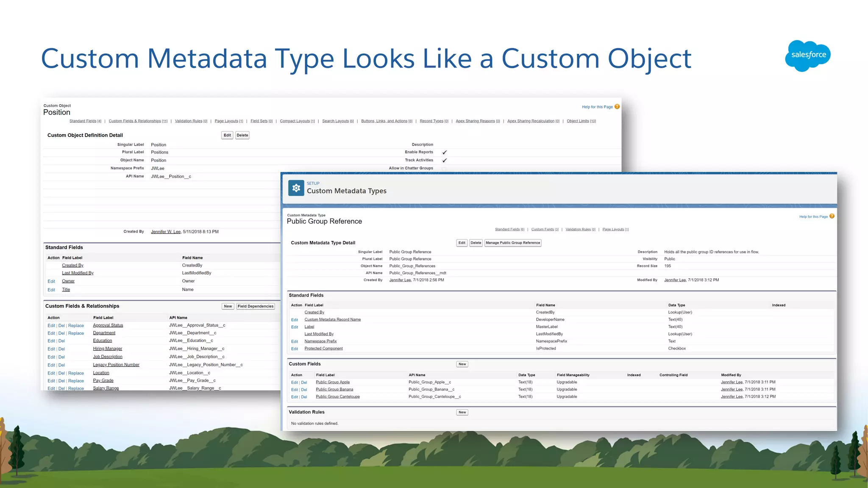Open Record Types [0] link
Image resolution: width=868 pixels, height=488 pixels.
click(x=434, y=121)
